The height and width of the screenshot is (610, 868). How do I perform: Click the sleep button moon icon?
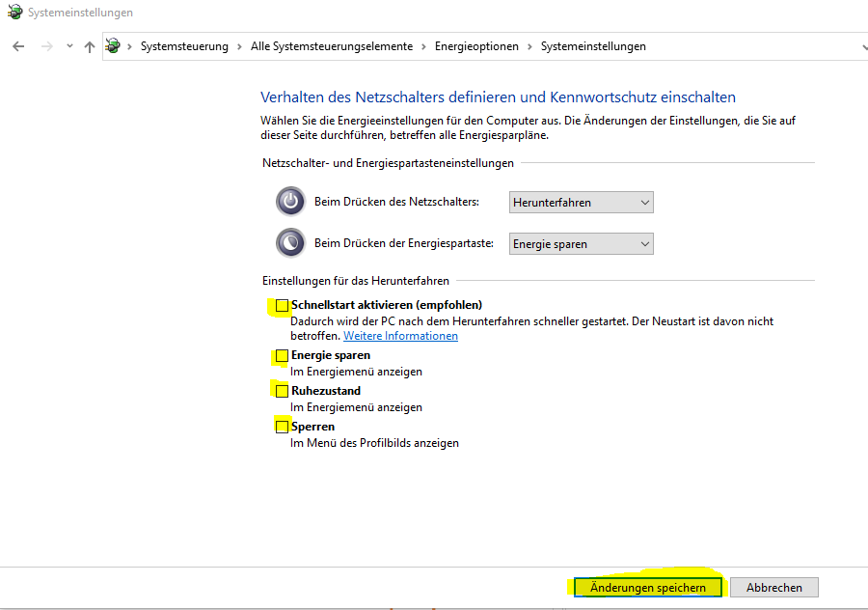click(290, 242)
